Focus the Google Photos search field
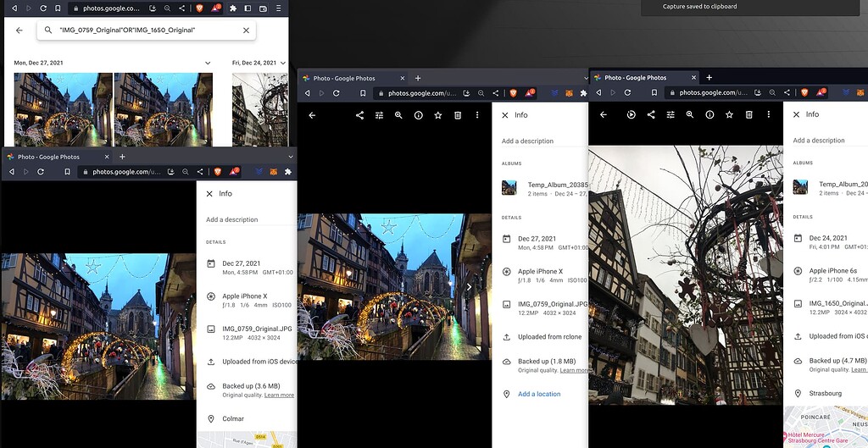868x448 pixels. tap(147, 30)
